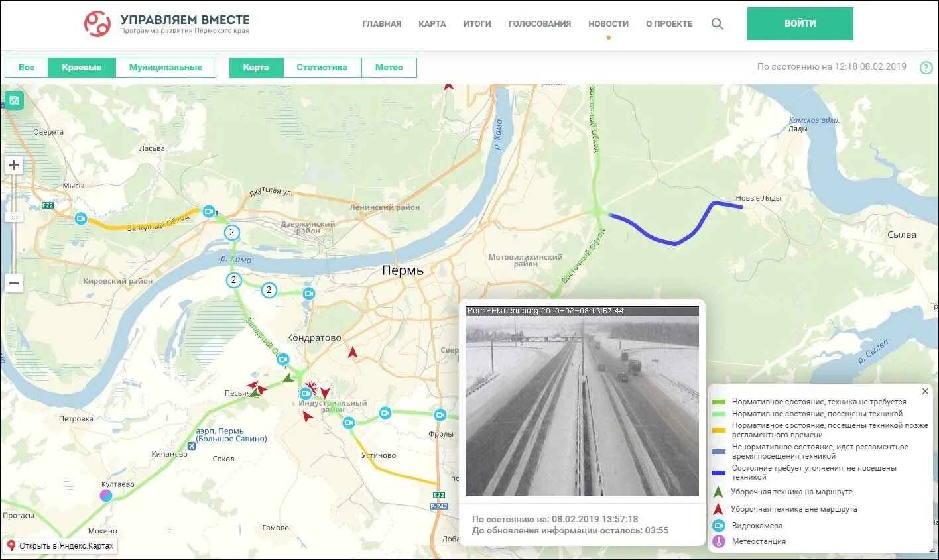Switch to the Карта view tab
939x560 pixels.
(256, 68)
